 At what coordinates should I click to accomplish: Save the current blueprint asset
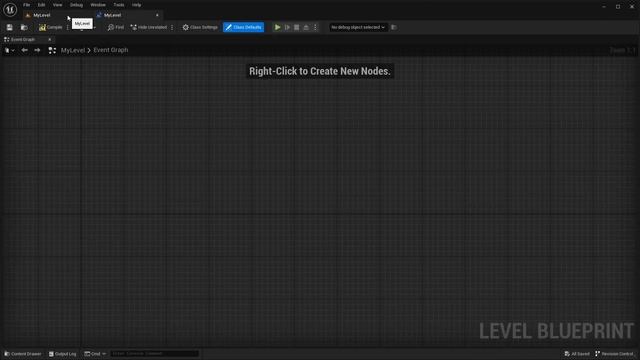tap(9, 27)
